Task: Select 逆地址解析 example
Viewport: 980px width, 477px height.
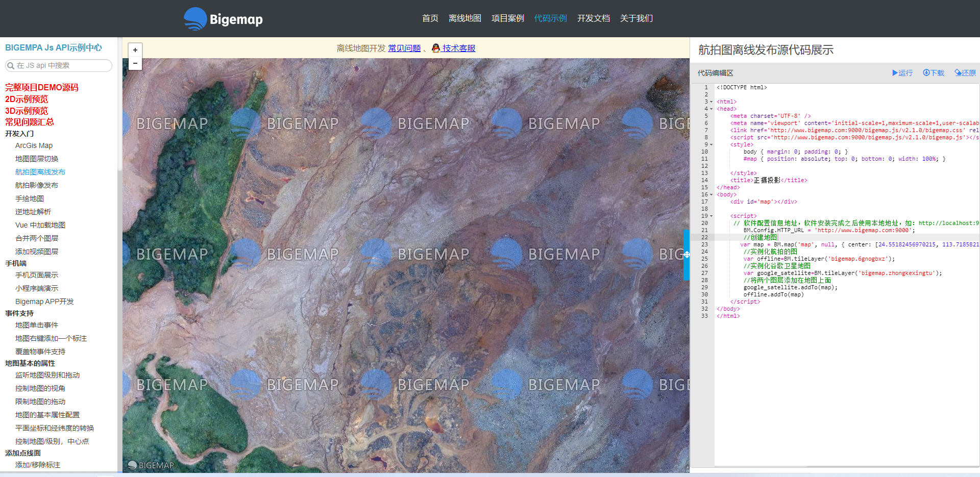Action: tap(33, 212)
